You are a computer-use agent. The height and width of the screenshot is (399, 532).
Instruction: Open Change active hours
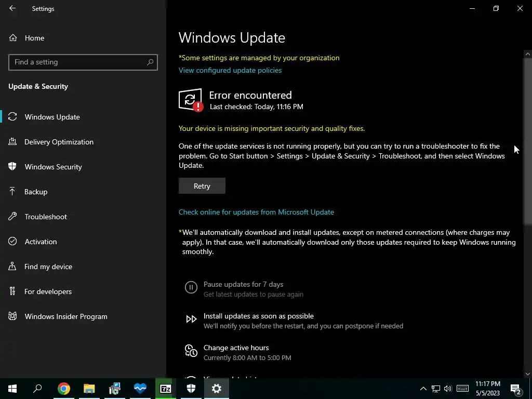point(236,348)
